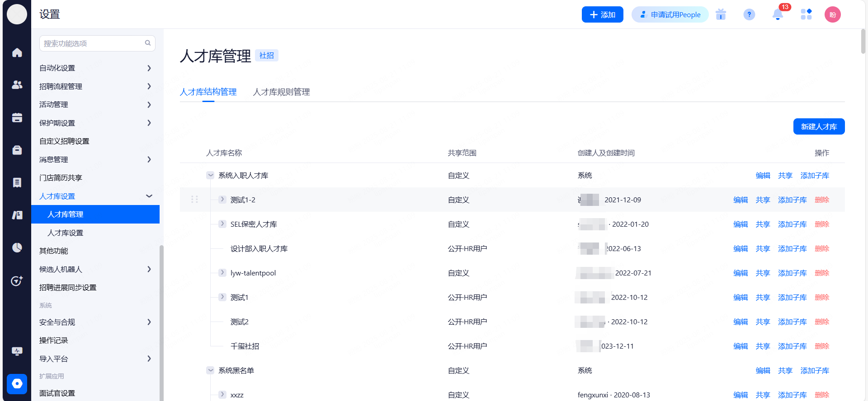Click the search magnifier icon in settings search
The image size is (868, 401).
pyautogui.click(x=148, y=43)
